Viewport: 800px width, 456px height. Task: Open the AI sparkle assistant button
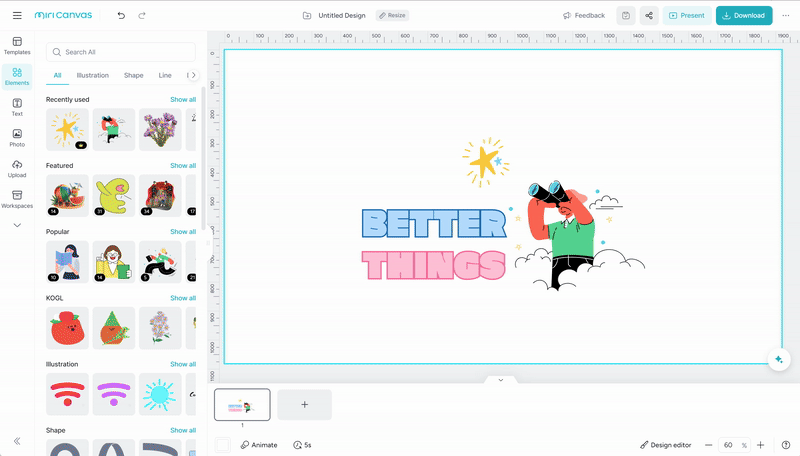777,360
